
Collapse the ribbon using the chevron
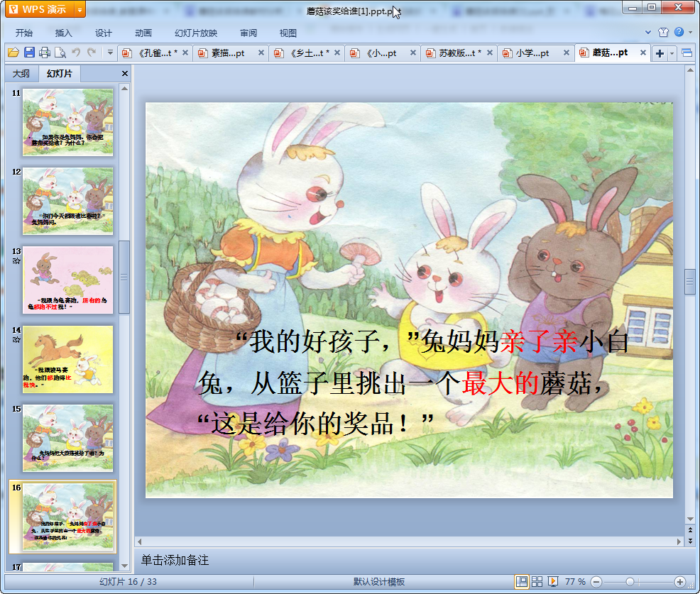click(647, 32)
